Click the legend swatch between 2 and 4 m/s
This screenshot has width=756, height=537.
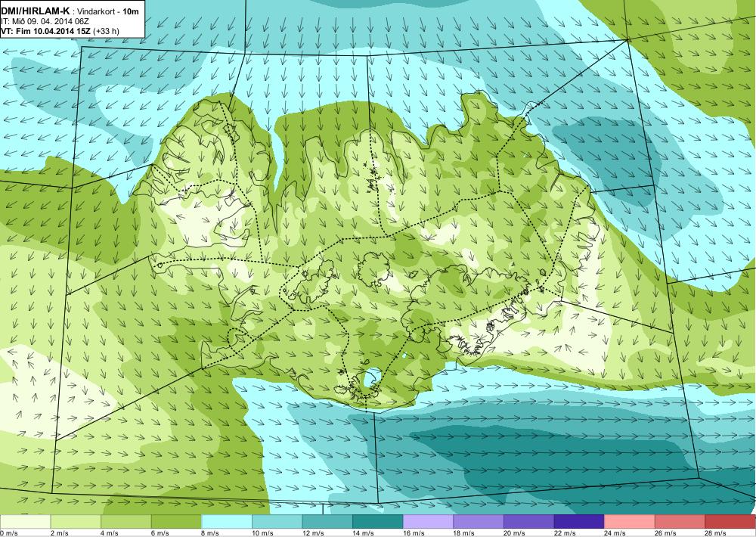tap(76, 522)
